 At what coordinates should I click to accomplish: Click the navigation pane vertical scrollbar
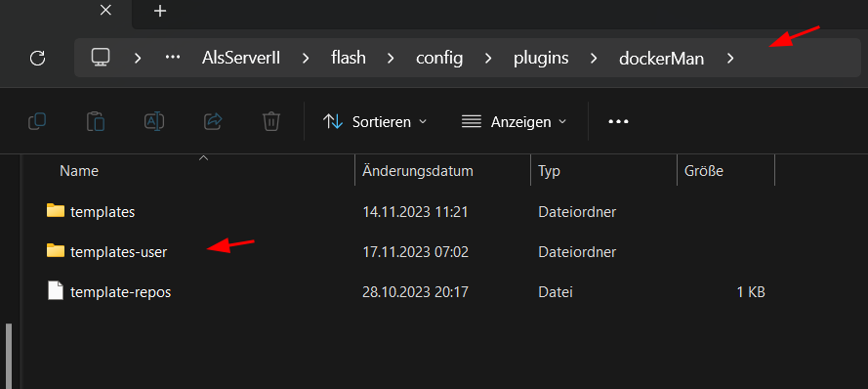click(9, 356)
